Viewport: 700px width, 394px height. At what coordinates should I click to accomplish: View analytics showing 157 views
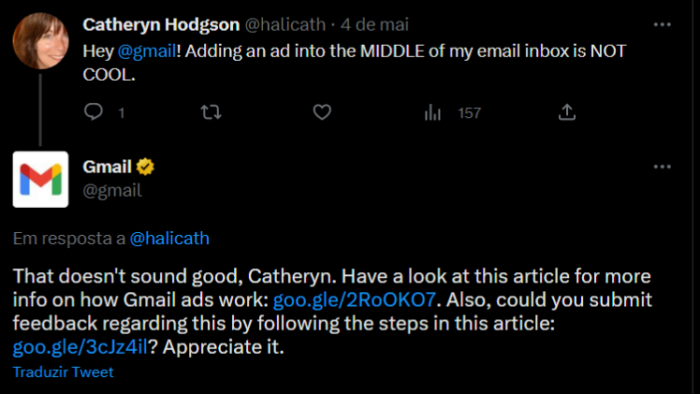(452, 112)
